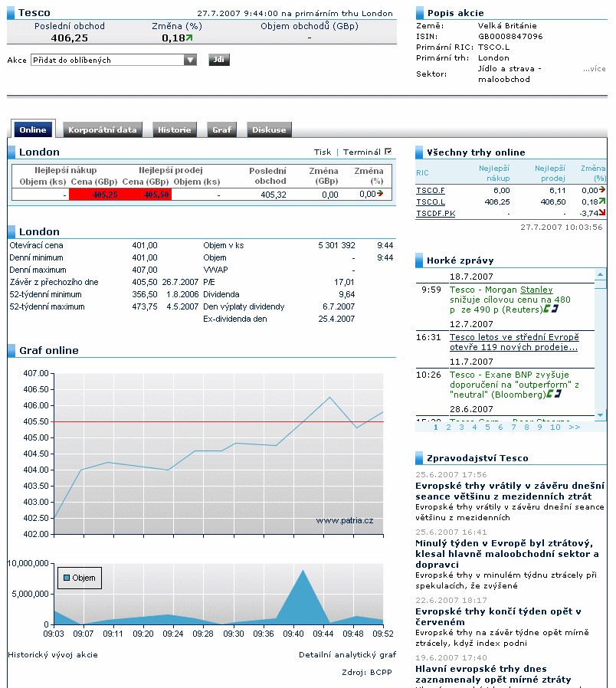Screen dimensions: 616x688
Task: Open Historický vývoj akcie link
Action: pos(53,655)
